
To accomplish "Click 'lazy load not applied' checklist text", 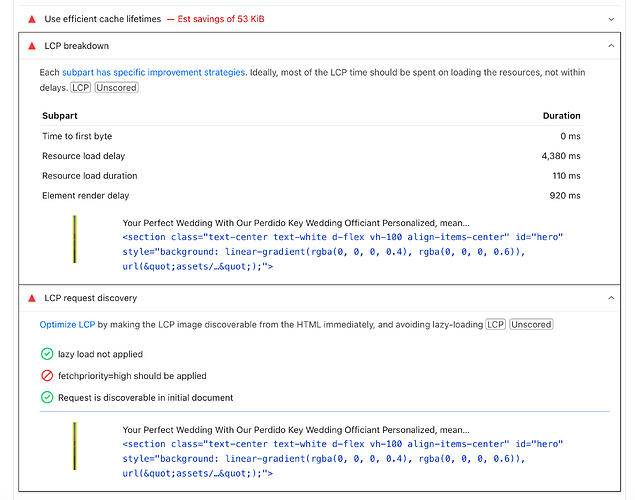I will tap(100, 354).
